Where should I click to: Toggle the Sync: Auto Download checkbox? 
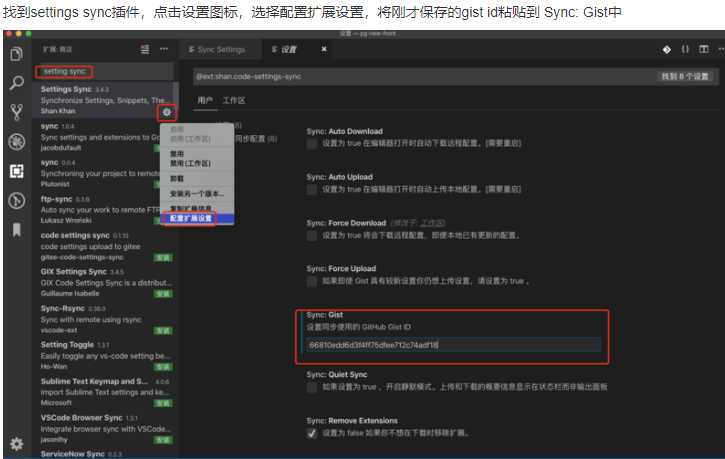[312, 144]
